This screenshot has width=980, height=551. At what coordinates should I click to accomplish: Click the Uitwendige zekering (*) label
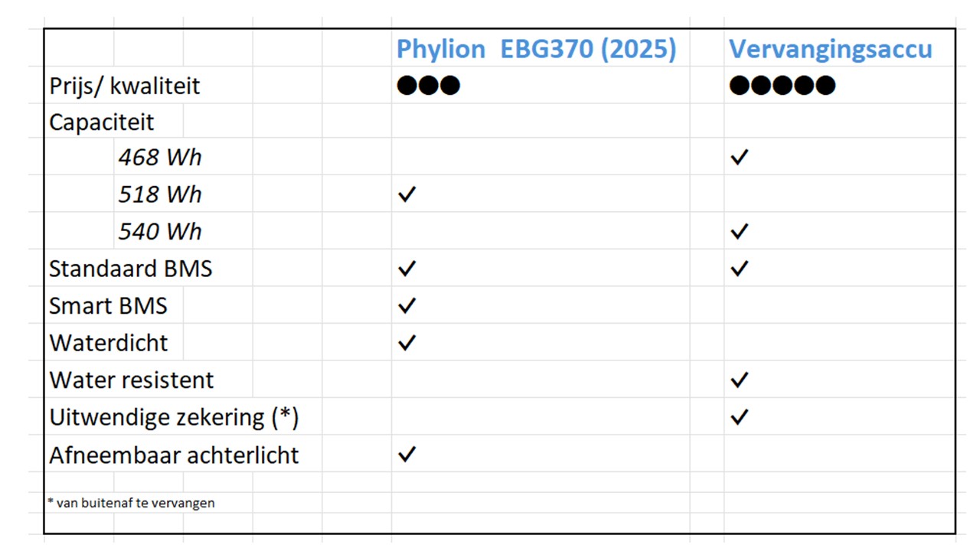click(174, 418)
